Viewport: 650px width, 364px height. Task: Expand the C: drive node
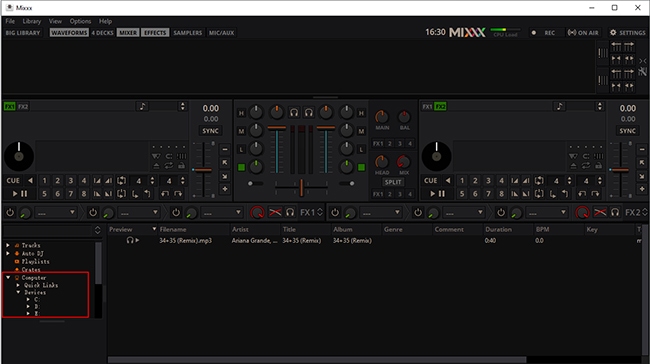pos(28,299)
